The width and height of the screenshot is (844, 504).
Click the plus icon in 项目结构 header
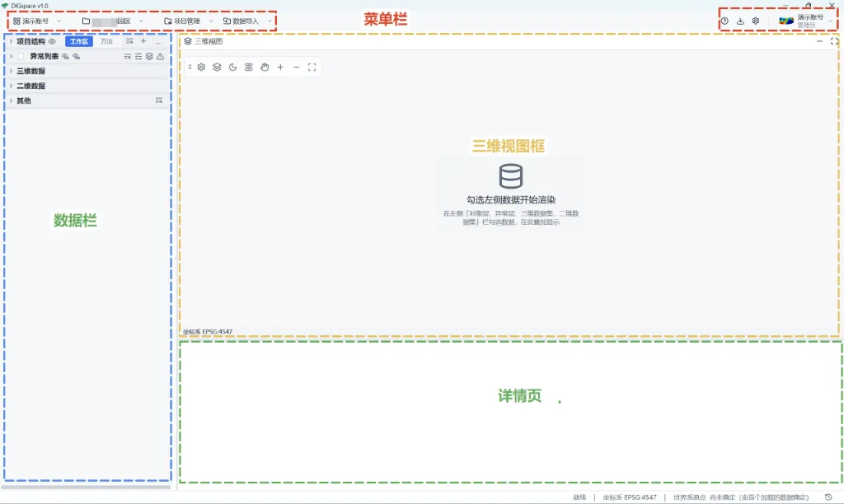point(143,41)
